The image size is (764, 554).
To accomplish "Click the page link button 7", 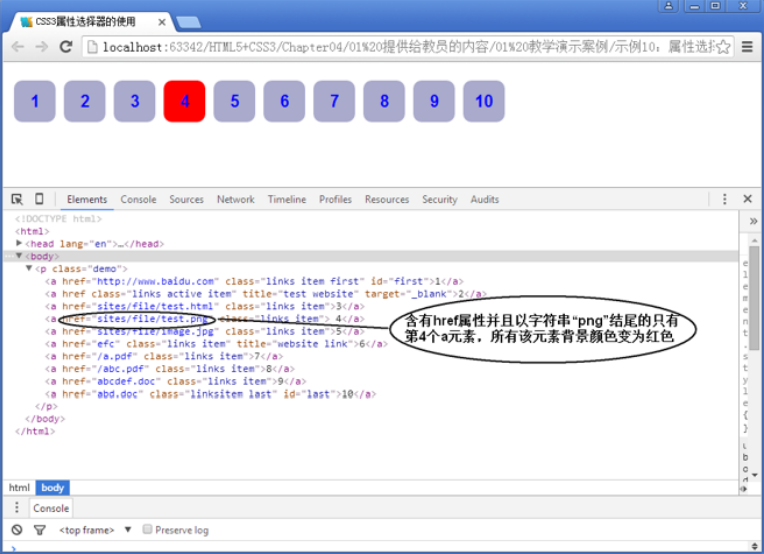I will pos(334,101).
